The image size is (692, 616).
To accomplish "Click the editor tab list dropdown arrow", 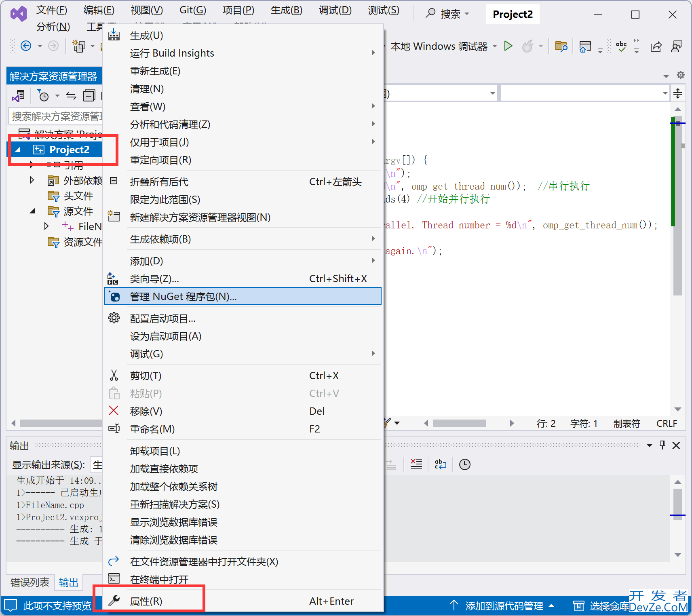I will [666, 76].
